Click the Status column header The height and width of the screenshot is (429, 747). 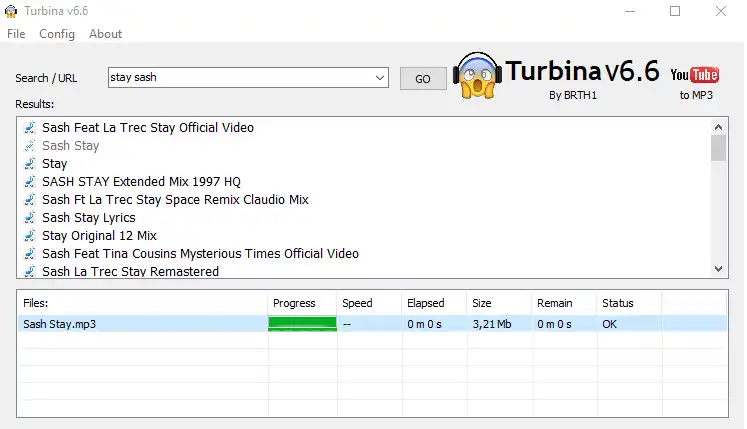tap(629, 303)
